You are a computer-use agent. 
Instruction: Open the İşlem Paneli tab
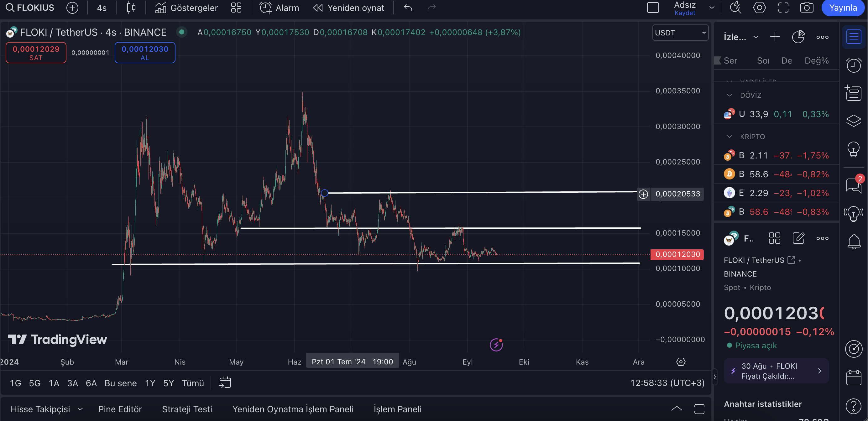point(397,409)
